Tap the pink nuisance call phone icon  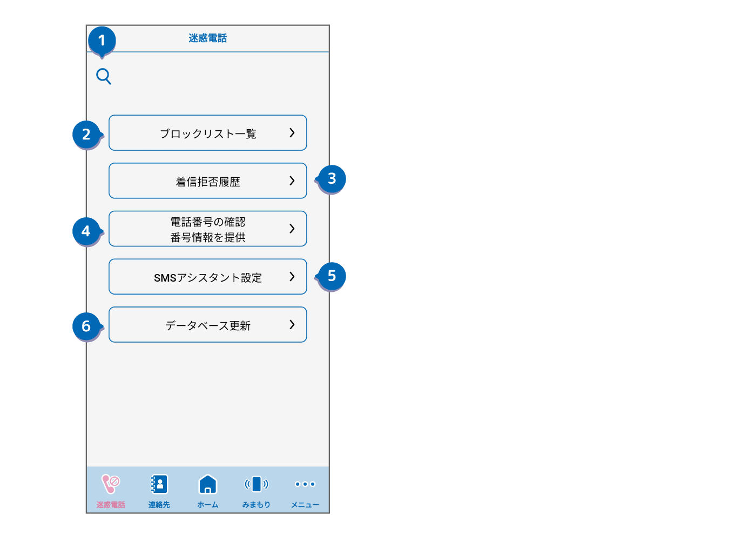coord(111,484)
